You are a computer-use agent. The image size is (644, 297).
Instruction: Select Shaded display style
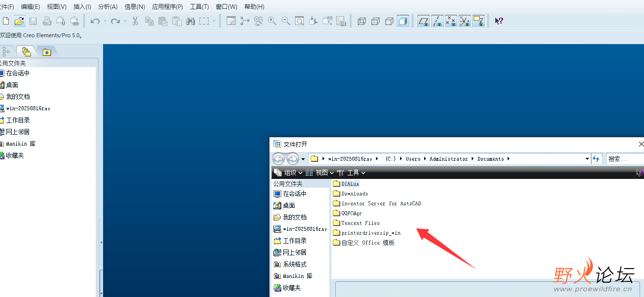click(x=403, y=21)
